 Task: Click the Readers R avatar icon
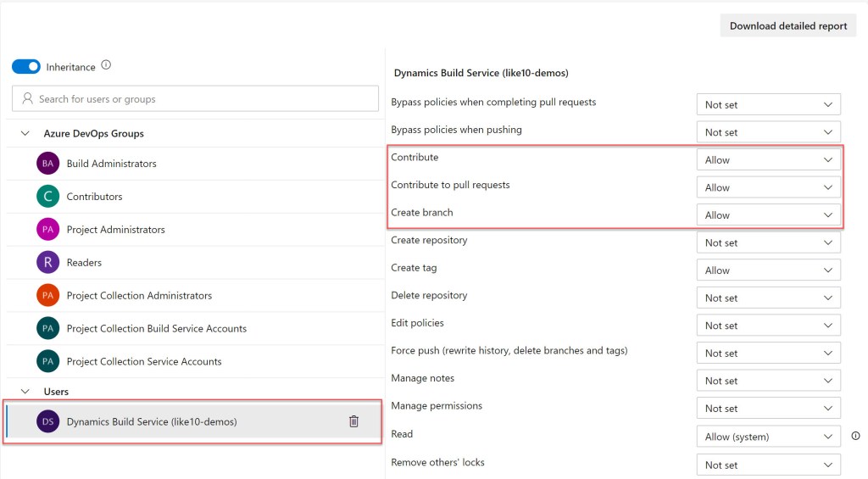(x=48, y=263)
